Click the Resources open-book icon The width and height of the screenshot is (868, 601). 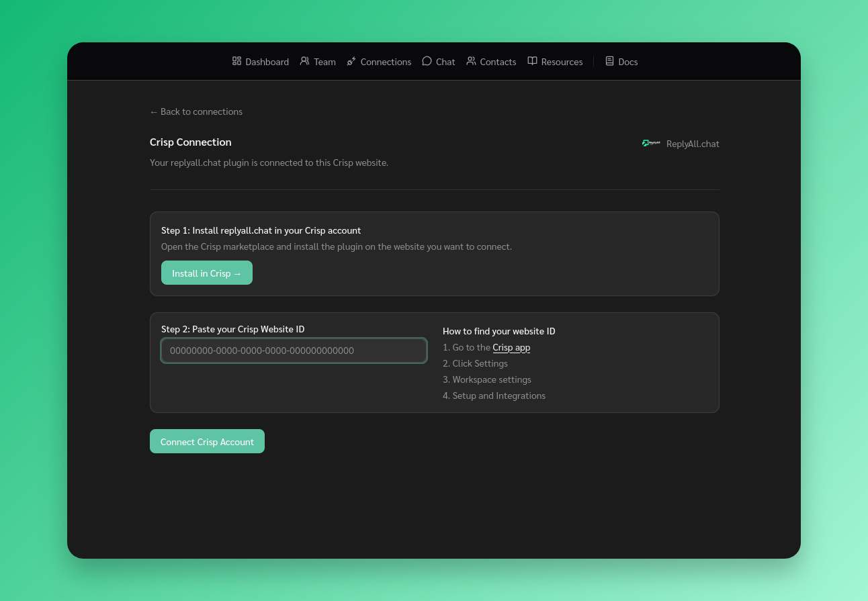[532, 60]
